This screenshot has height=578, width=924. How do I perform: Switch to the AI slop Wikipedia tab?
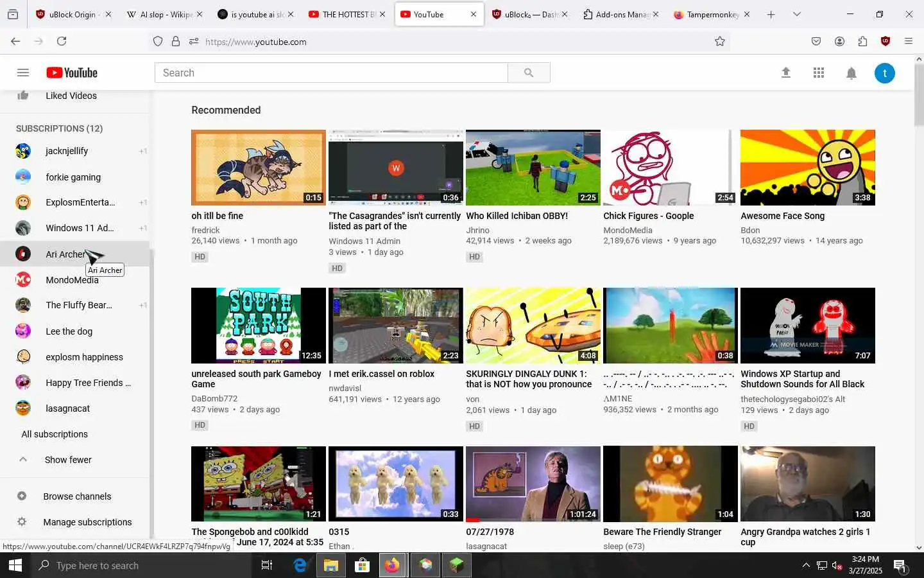point(165,14)
